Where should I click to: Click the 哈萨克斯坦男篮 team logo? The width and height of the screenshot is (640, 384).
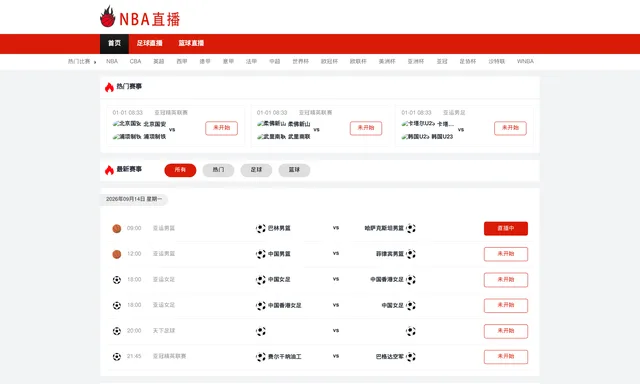tap(411, 229)
